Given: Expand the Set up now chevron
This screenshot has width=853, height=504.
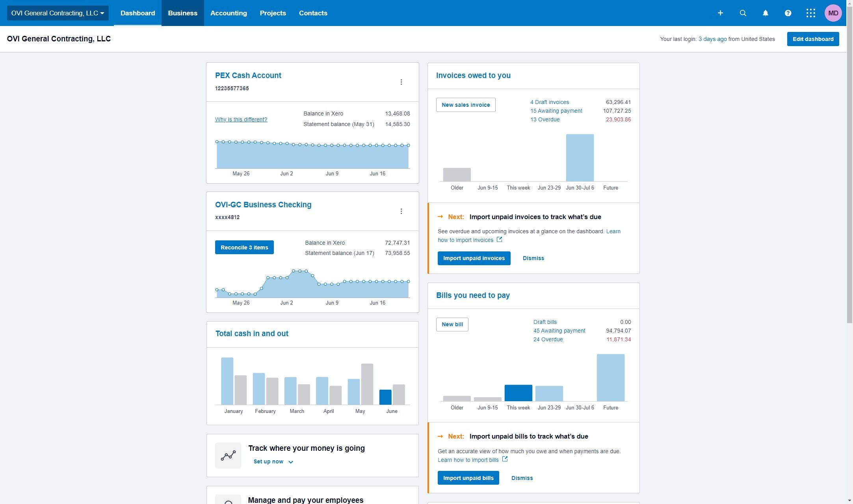Looking at the screenshot, I should [291, 462].
